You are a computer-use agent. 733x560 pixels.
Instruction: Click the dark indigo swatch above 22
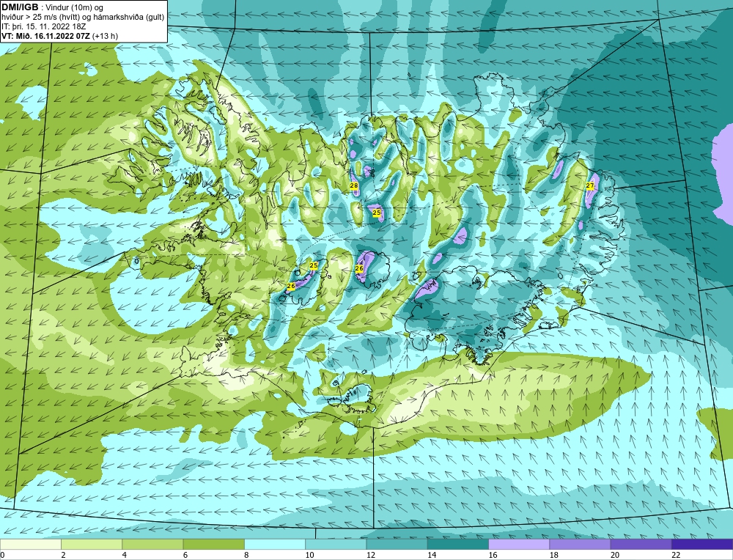pyautogui.click(x=702, y=545)
